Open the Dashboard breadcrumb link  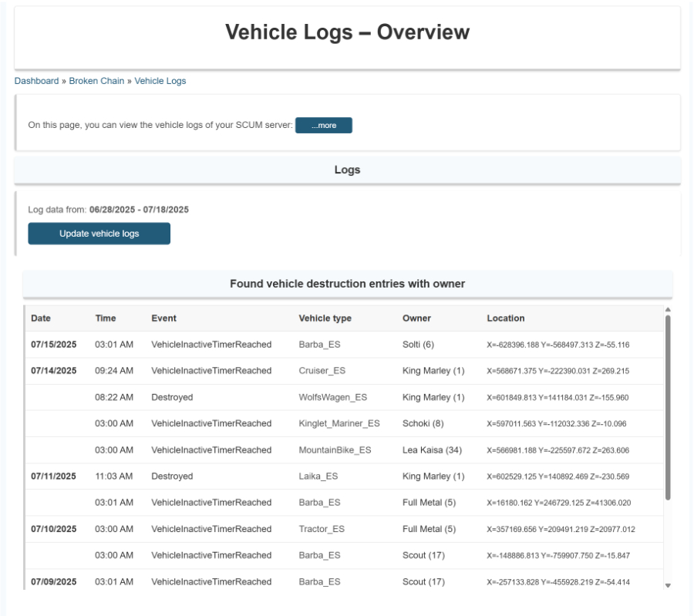(36, 81)
